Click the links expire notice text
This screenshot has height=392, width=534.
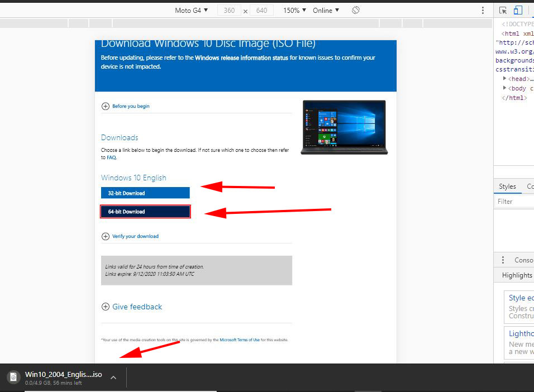(150, 274)
